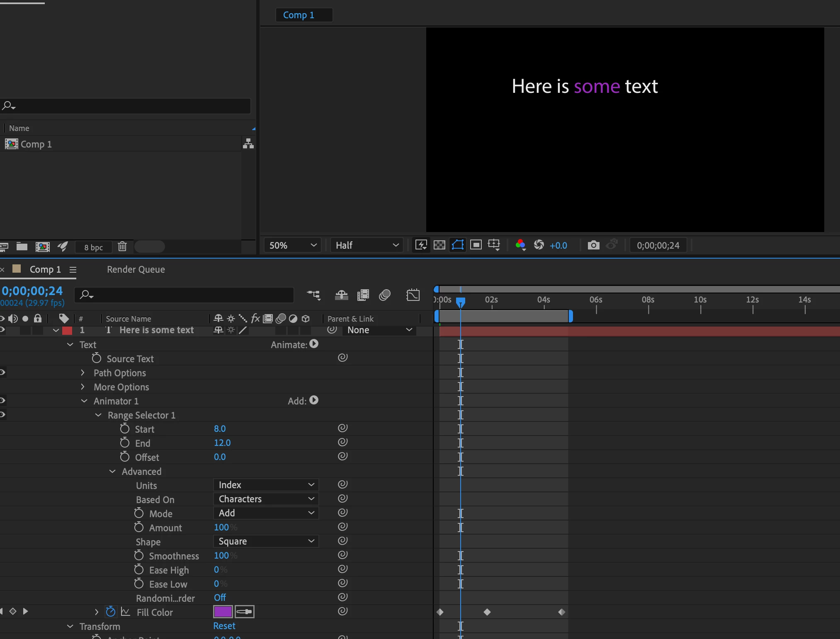Toggle the Start property stopwatch
Viewport: 840px width, 639px height.
pyautogui.click(x=125, y=428)
